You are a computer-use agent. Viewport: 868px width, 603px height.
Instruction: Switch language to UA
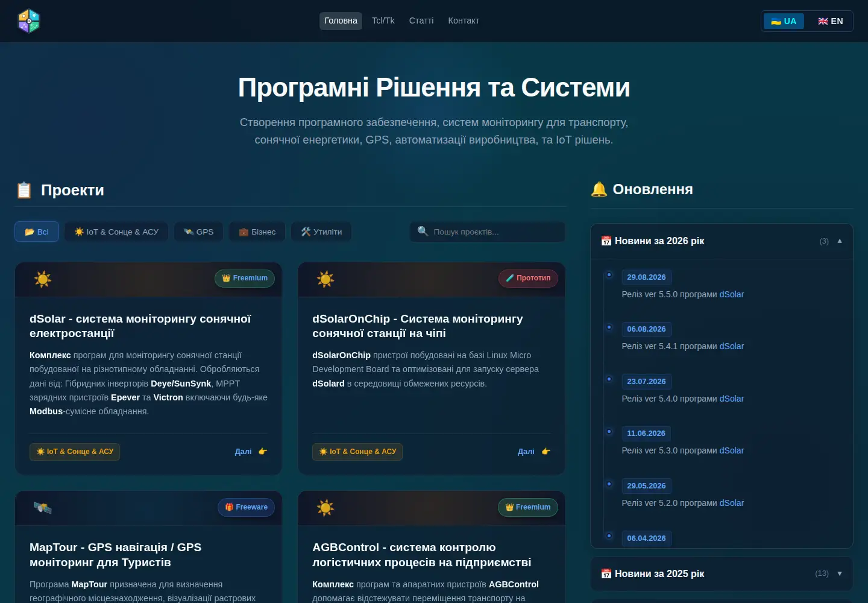point(784,21)
